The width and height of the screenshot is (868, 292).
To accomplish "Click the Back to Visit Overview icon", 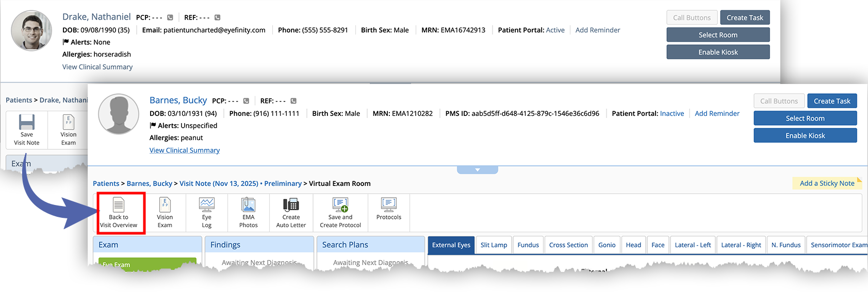I will pos(119,205).
